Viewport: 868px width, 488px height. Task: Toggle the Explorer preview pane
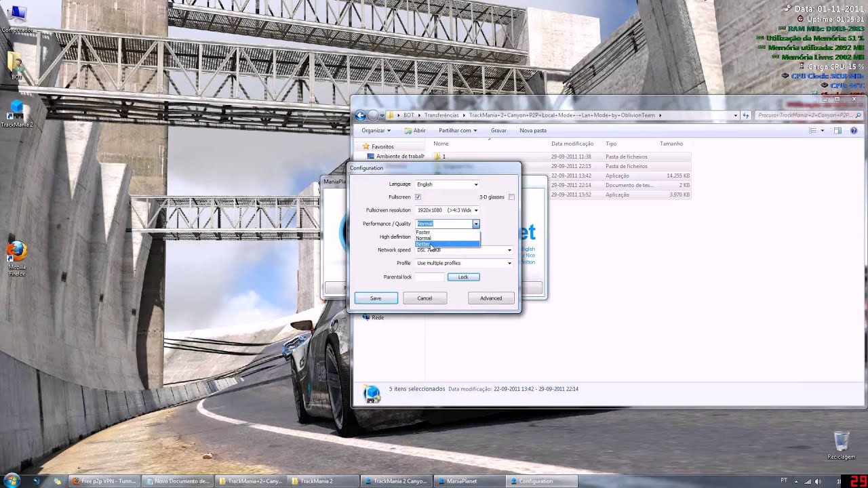[x=837, y=130]
